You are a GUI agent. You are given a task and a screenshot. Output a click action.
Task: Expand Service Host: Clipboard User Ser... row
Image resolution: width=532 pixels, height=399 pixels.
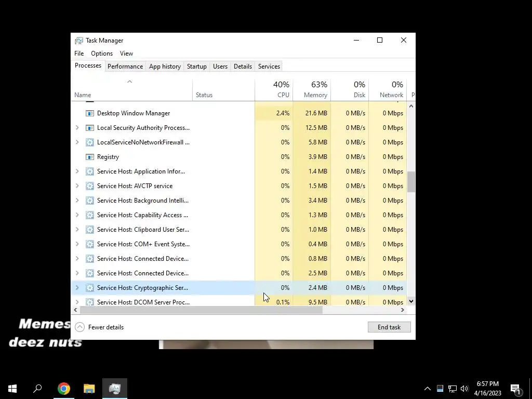77,230
